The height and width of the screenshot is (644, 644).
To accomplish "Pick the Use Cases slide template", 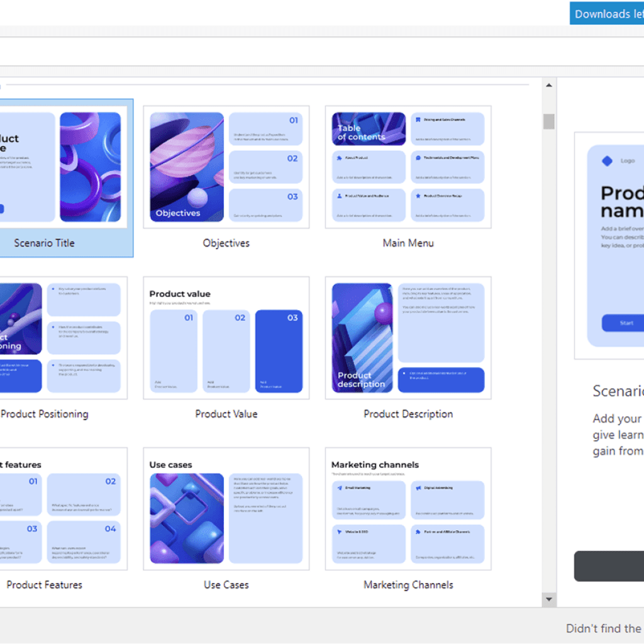I will pyautogui.click(x=226, y=509).
